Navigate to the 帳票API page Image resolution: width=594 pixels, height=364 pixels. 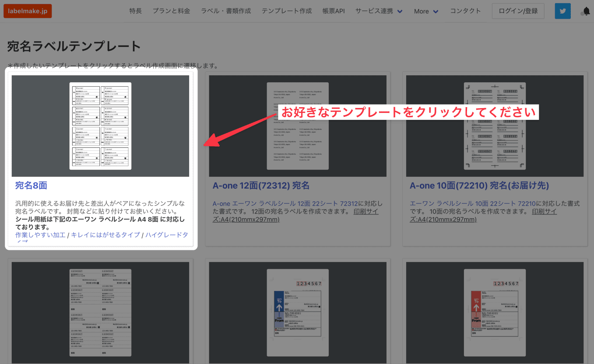[333, 11]
